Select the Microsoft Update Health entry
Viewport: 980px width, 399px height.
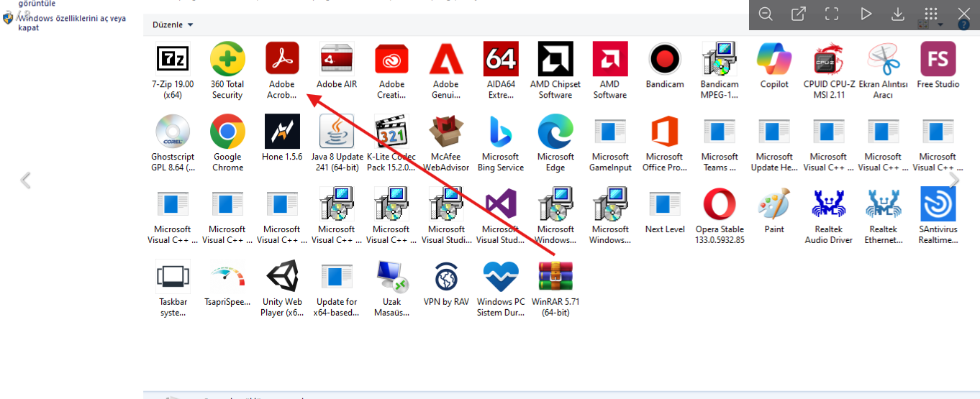point(774,132)
